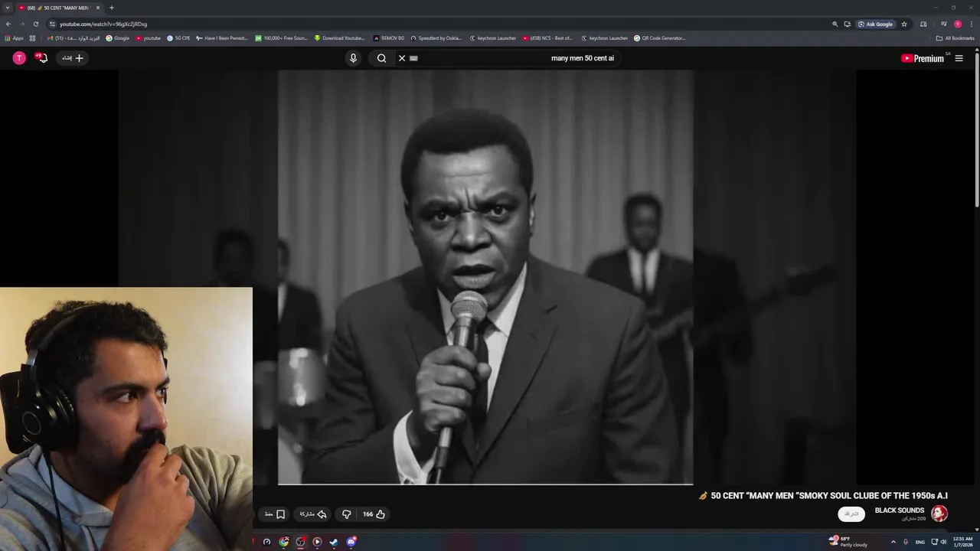Viewport: 980px width, 551px height.
Task: Dislike the 50 Cent Many Men video
Action: (346, 514)
